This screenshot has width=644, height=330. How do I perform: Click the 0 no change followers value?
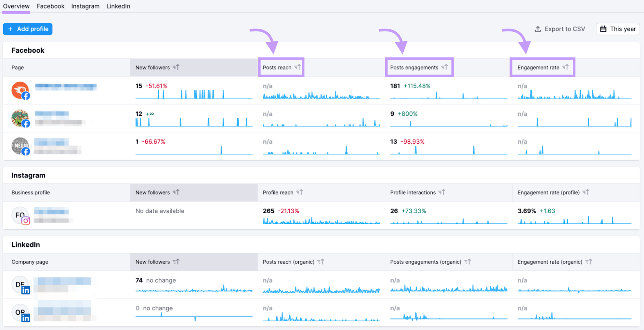point(154,308)
